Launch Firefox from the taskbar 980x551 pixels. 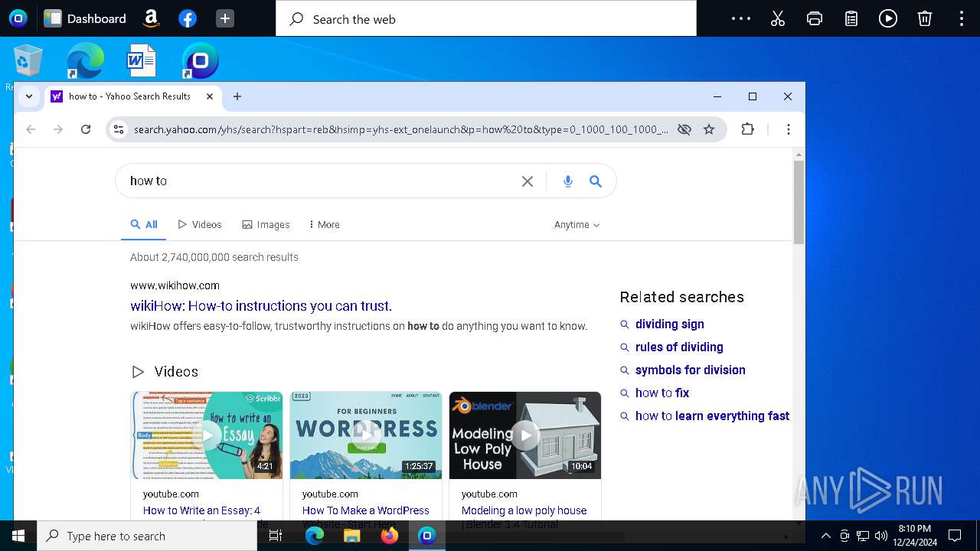click(x=390, y=536)
